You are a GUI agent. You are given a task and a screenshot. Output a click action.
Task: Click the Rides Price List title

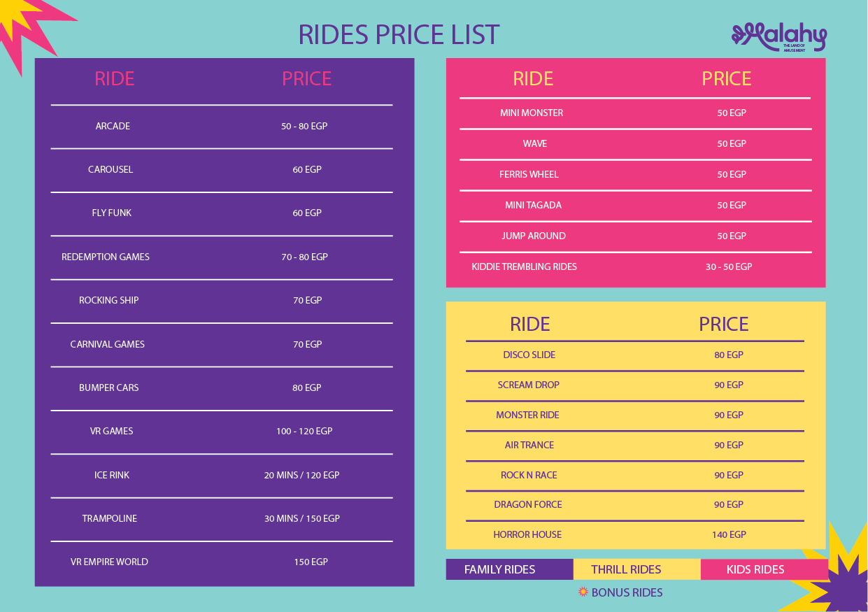coord(399,35)
